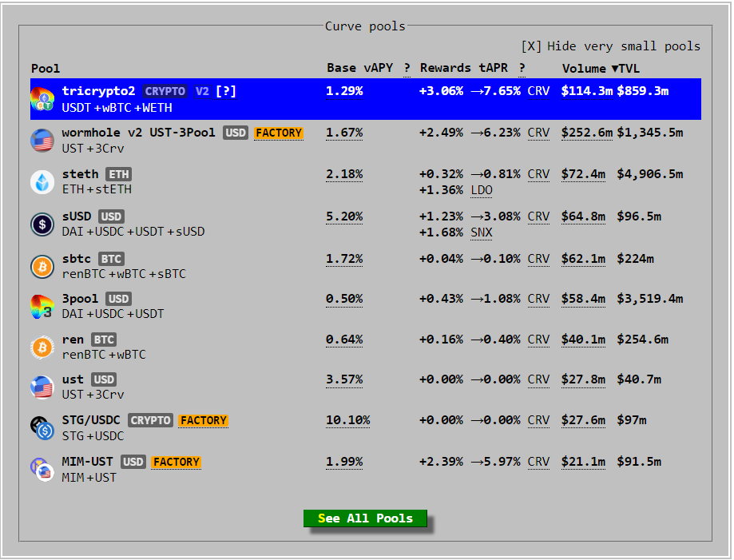Click the ren pool bitcoin icon
Screen dimensions: 734x560
(42, 348)
